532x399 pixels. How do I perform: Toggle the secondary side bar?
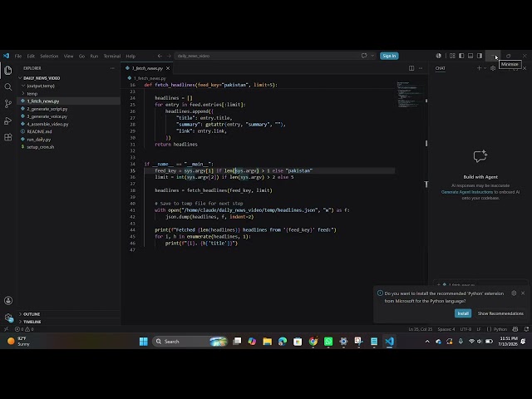480,56
